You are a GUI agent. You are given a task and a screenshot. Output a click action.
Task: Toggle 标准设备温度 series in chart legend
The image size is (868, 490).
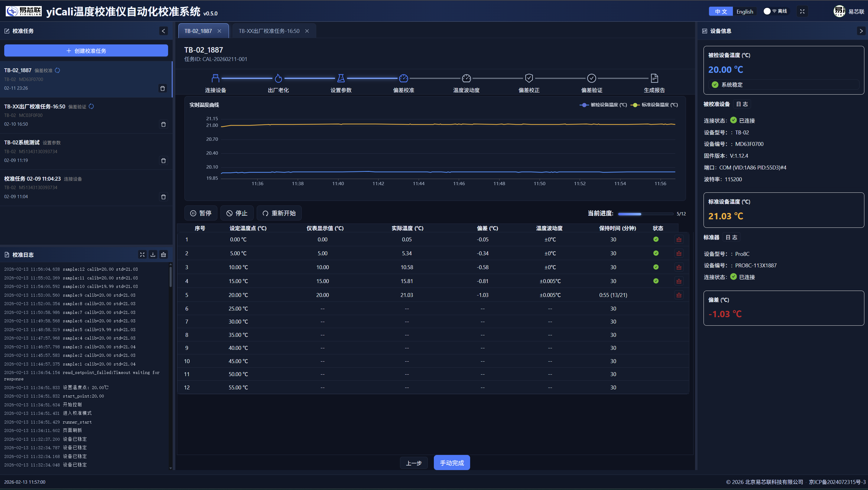click(654, 105)
